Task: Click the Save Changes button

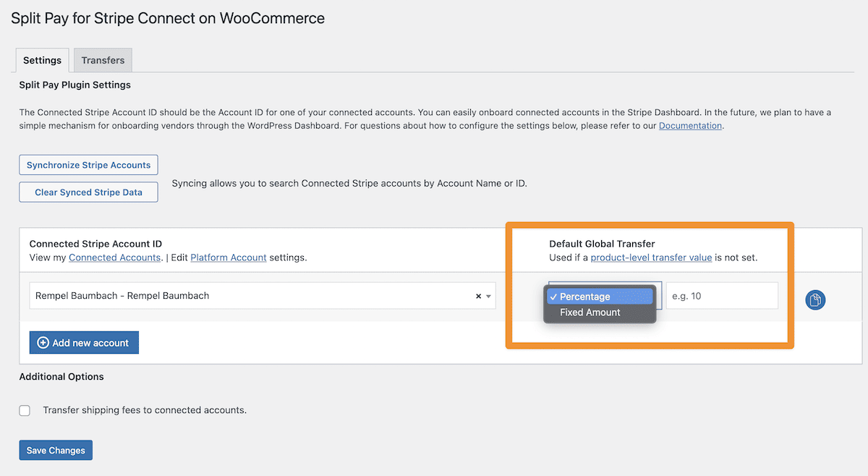Action: point(56,450)
